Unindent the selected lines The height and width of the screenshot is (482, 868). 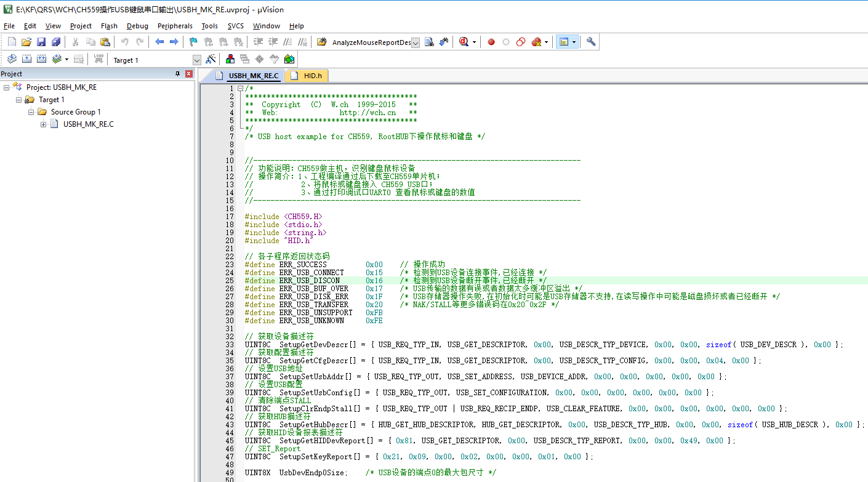point(273,42)
